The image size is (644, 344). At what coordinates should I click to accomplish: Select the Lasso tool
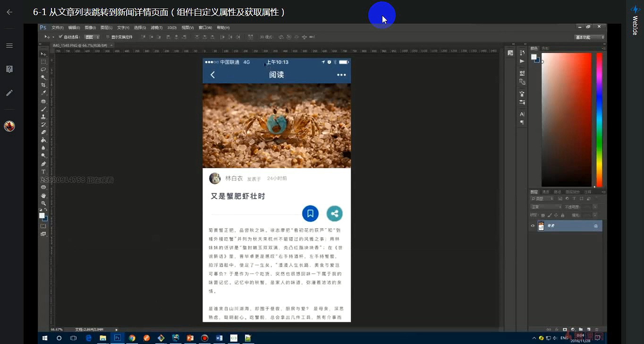tap(43, 69)
